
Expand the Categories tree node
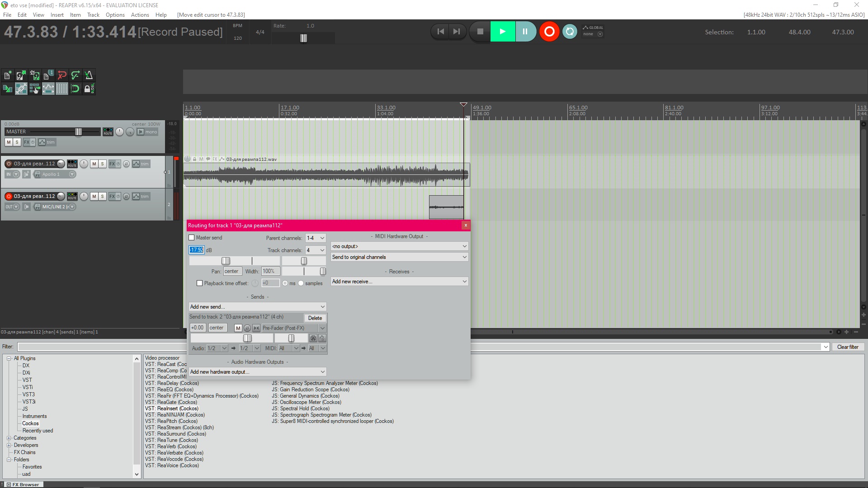[9, 438]
